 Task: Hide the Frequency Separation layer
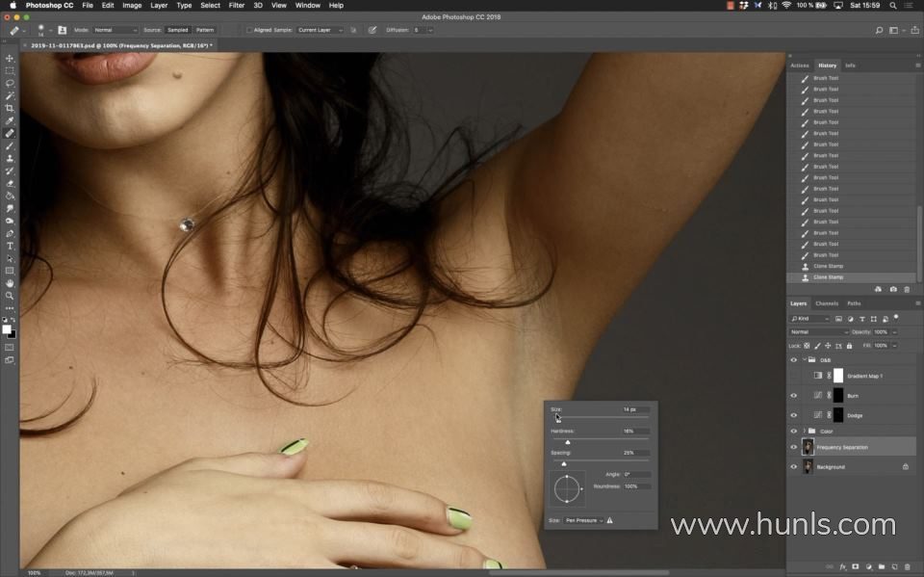(794, 447)
